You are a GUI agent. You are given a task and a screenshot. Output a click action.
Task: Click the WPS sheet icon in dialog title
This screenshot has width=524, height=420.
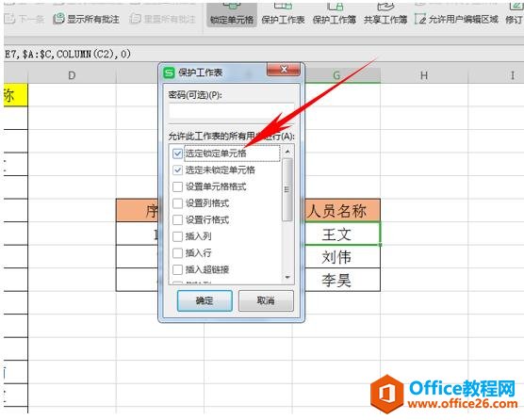click(x=169, y=73)
